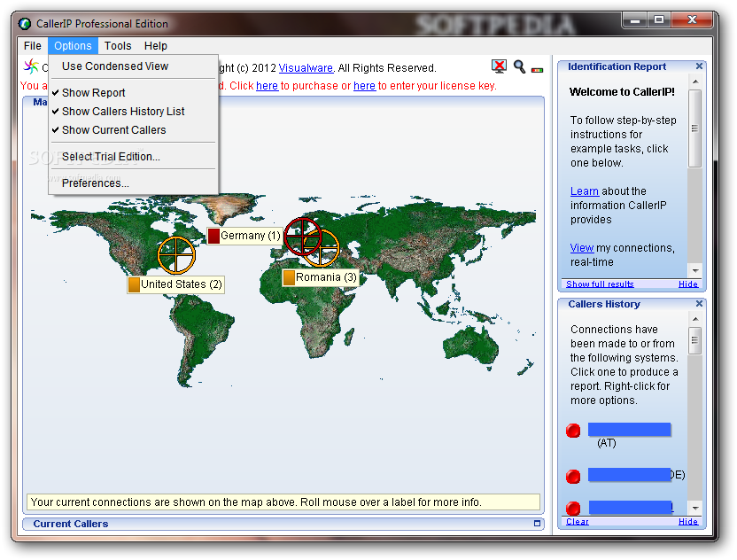The width and height of the screenshot is (737, 560).
Task: Open the Help menu
Action: (156, 45)
